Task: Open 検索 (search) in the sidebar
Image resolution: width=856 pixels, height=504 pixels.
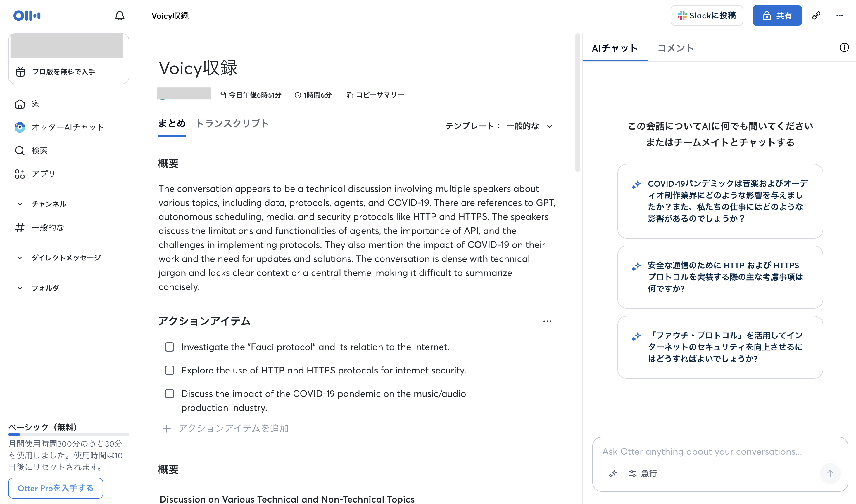Action: coord(39,150)
